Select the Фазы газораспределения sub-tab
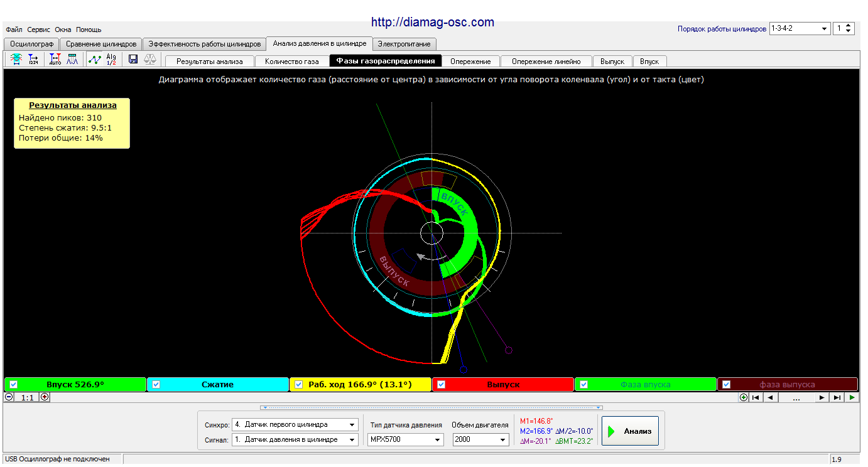Image resolution: width=868 pixels, height=467 pixels. 386,61
